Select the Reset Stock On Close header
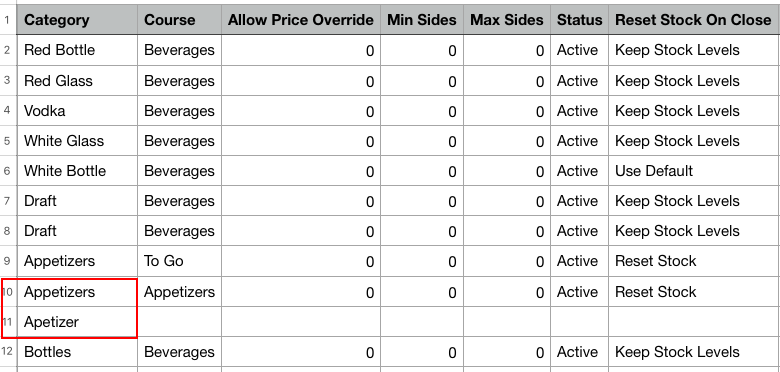The width and height of the screenshot is (780, 372). coord(694,20)
